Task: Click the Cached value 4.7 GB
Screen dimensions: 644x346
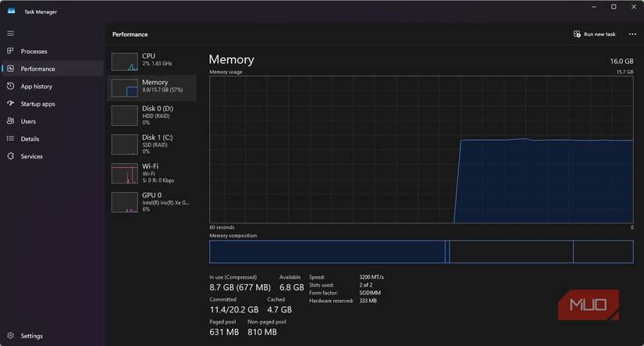Action: pos(279,309)
